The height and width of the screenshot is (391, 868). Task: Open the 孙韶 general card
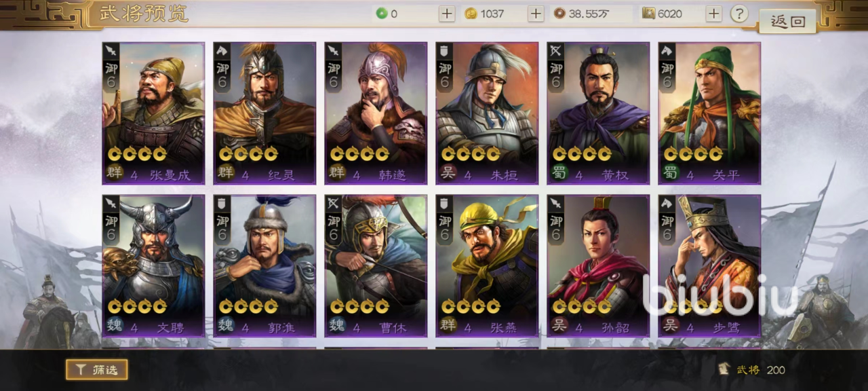tap(598, 266)
